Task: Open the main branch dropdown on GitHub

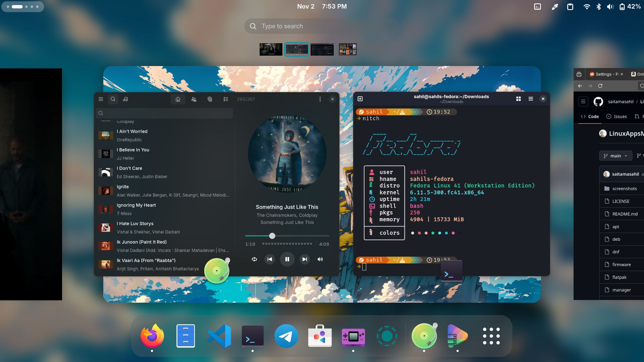Action: pyautogui.click(x=615, y=156)
